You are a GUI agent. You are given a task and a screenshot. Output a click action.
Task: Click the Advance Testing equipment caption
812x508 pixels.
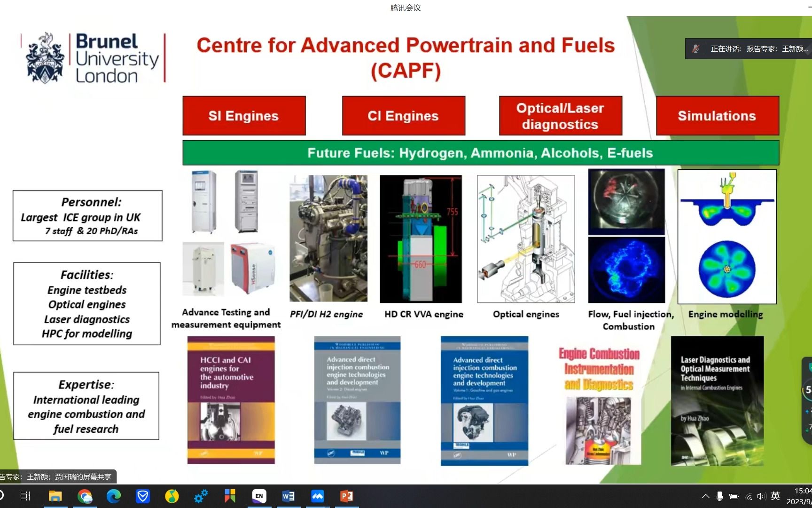click(226, 318)
